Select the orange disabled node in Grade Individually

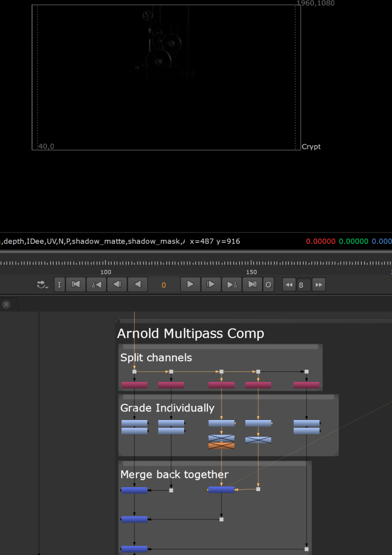tap(221, 446)
